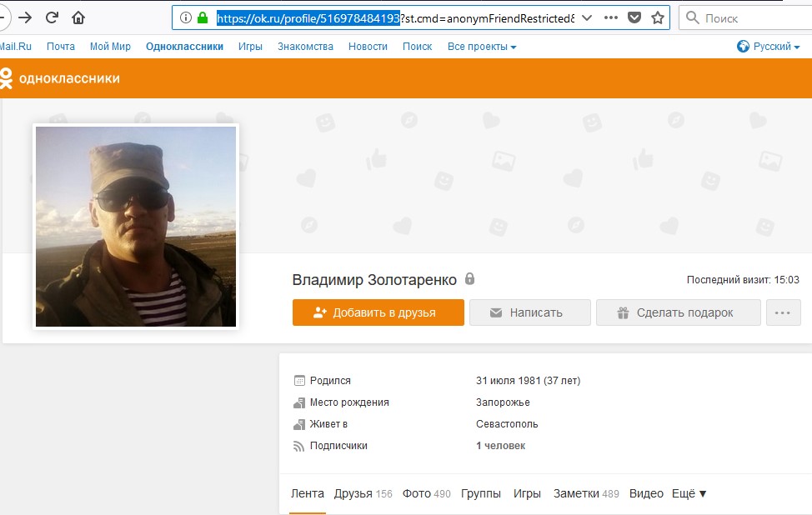The width and height of the screenshot is (812, 515).
Task: Click the green padlock site security icon
Action: [202, 17]
